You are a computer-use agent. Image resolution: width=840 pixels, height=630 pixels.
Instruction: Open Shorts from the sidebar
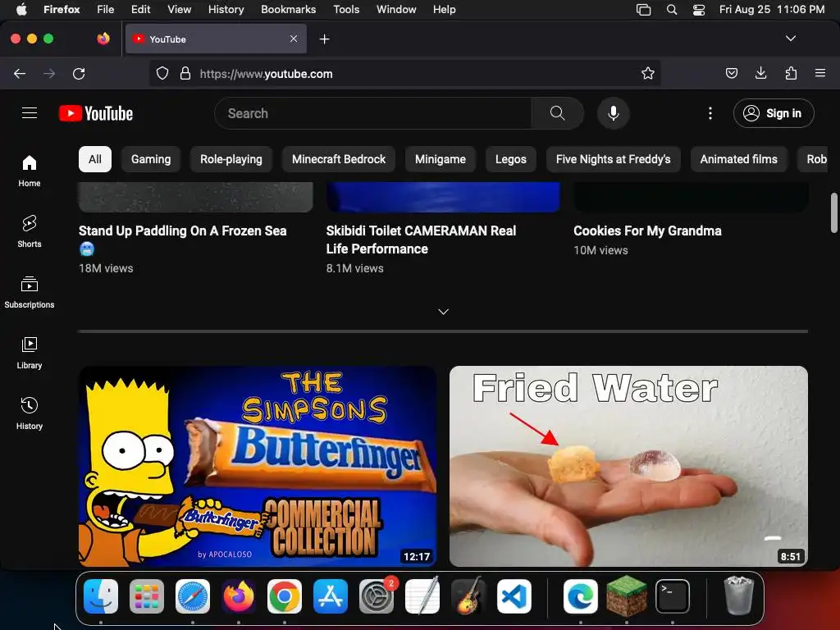coord(30,231)
